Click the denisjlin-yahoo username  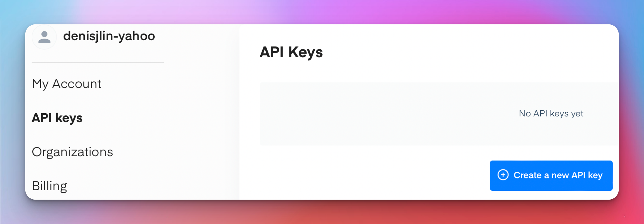point(109,36)
